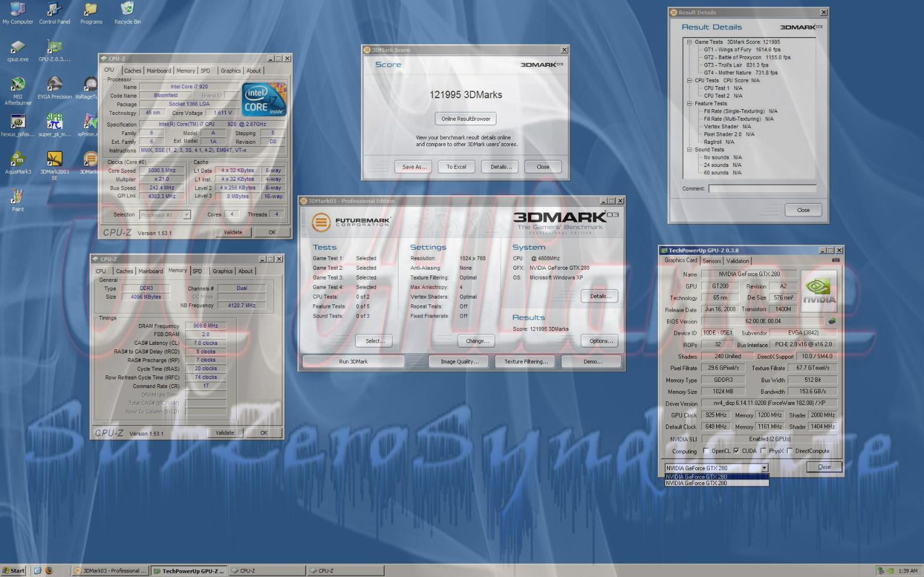This screenshot has height=577, width=924.
Task: Click Details button in 3DMark03 System section
Action: 600,296
